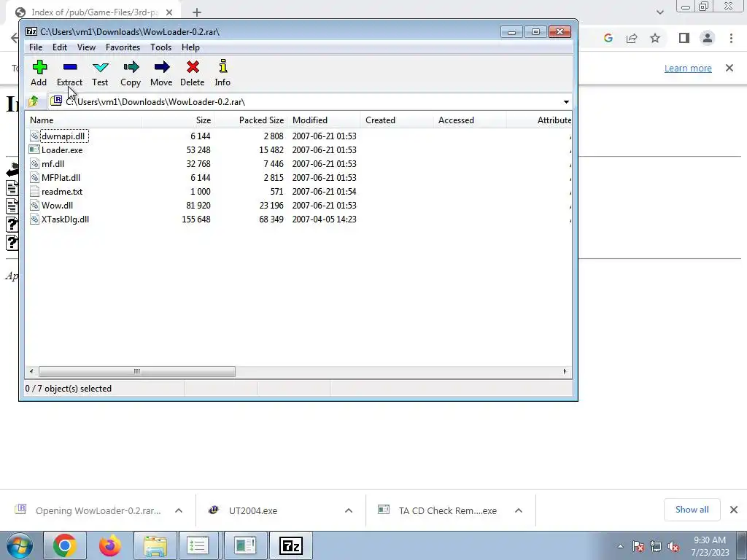This screenshot has width=747, height=560.
Task: Click the archive path address field
Action: (305, 102)
